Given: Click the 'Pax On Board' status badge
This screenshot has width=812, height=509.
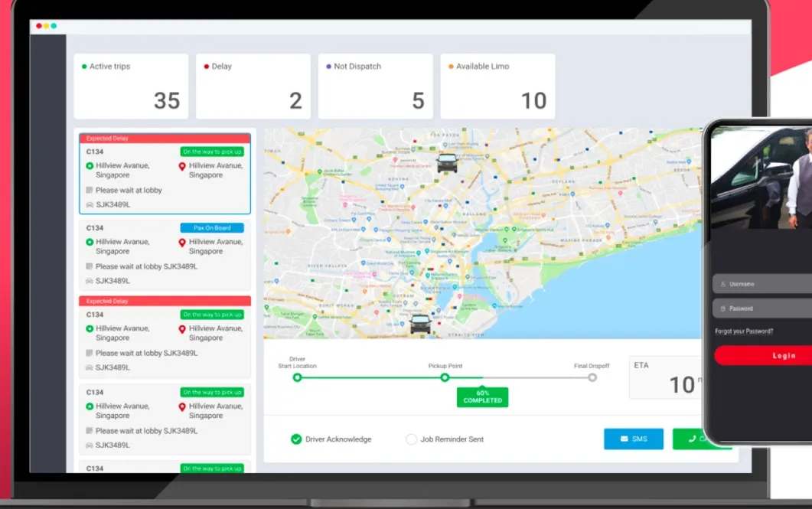Looking at the screenshot, I should [212, 228].
